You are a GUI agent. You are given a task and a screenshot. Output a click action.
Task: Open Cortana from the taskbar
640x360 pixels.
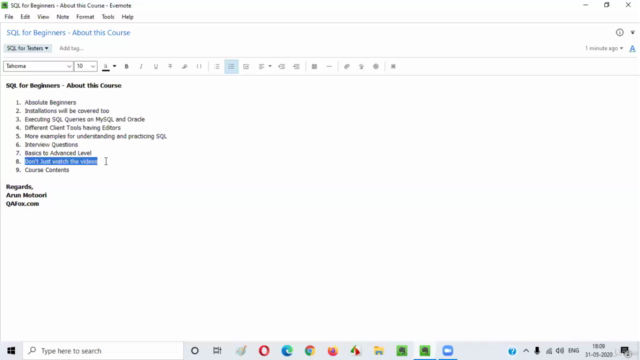195,351
